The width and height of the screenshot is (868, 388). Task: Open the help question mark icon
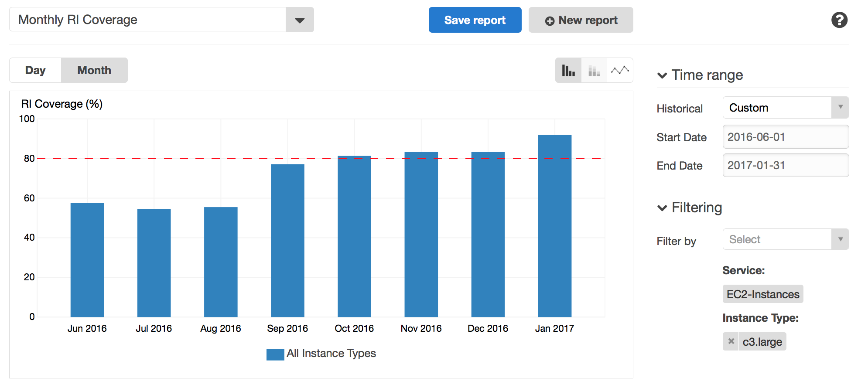point(839,20)
